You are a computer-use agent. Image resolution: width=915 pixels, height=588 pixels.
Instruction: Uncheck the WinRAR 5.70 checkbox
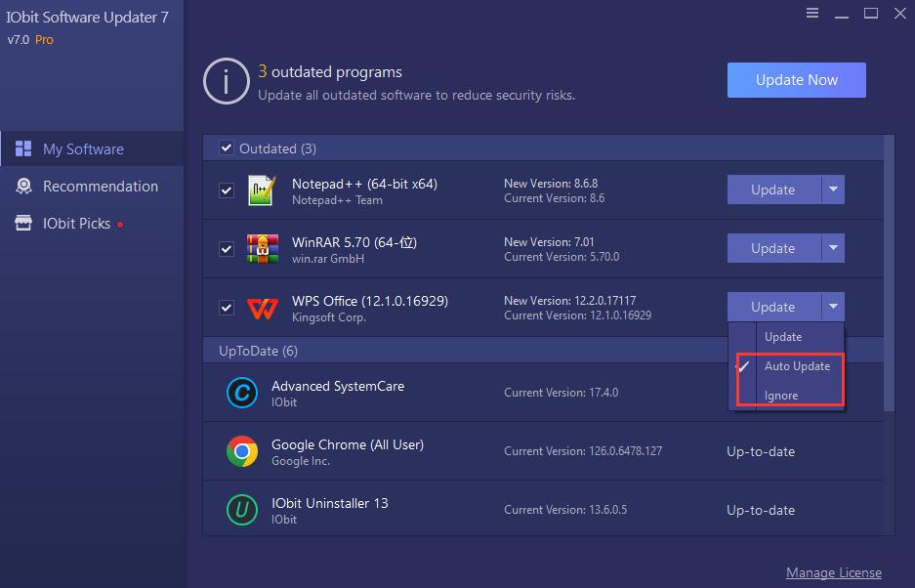(x=227, y=249)
